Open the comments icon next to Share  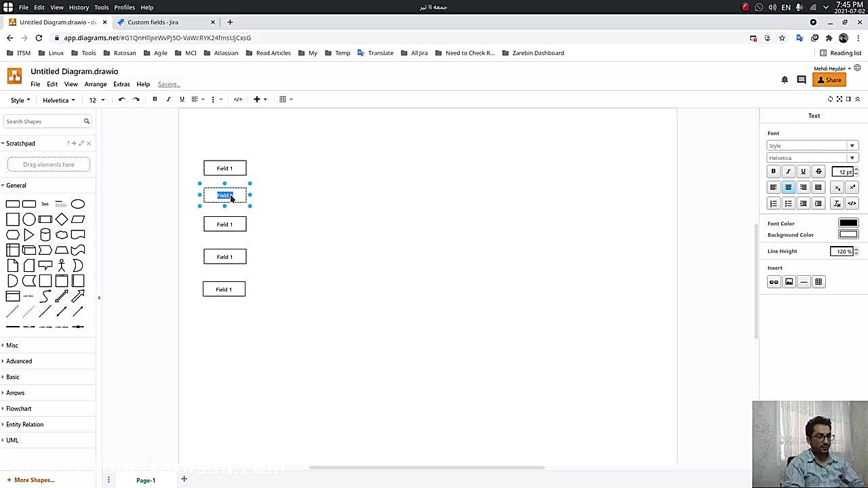pos(801,80)
